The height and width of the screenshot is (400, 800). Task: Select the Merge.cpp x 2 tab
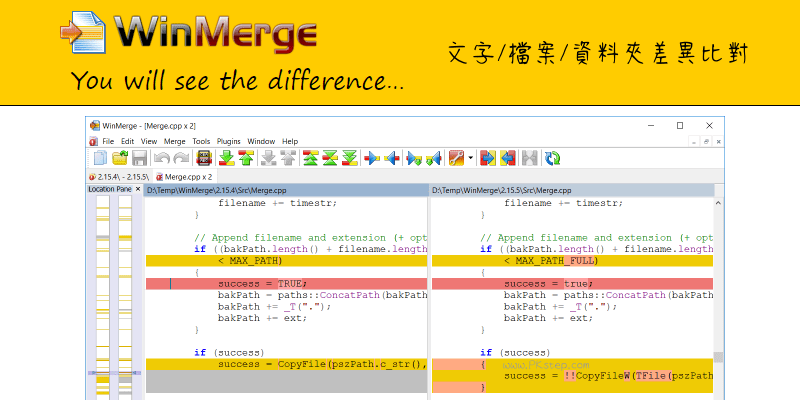point(184,177)
